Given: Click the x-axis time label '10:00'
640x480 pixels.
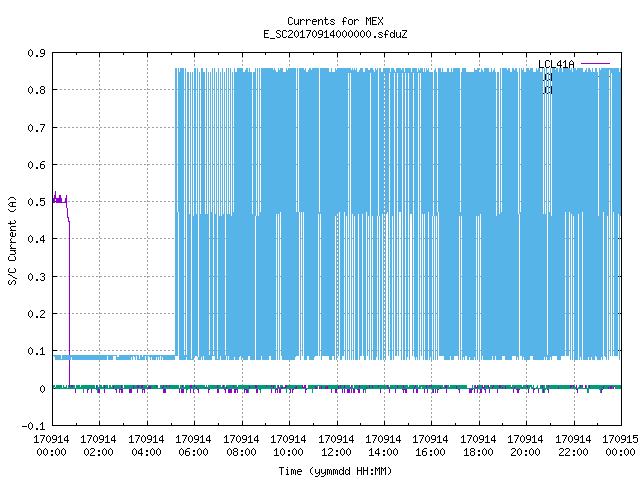Looking at the screenshot, I should tap(288, 452).
